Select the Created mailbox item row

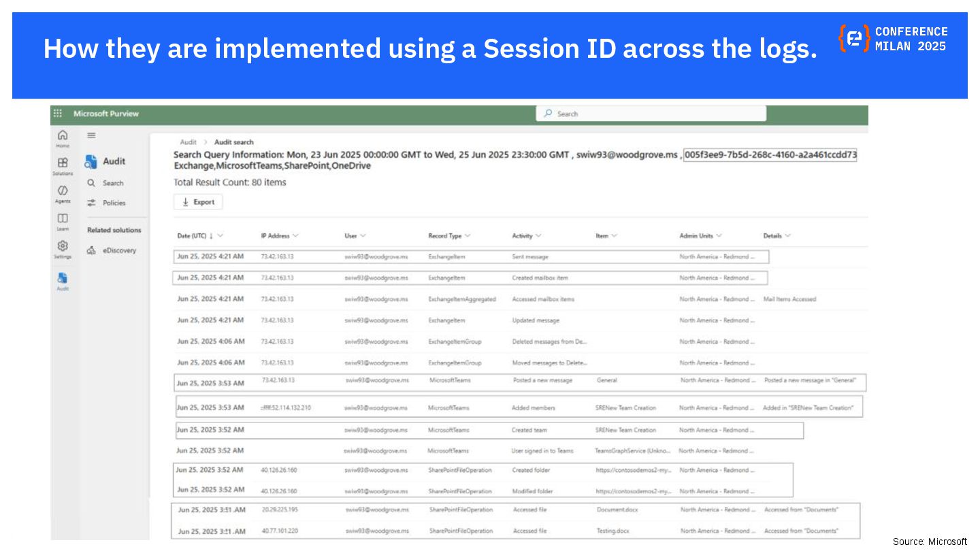pos(470,278)
